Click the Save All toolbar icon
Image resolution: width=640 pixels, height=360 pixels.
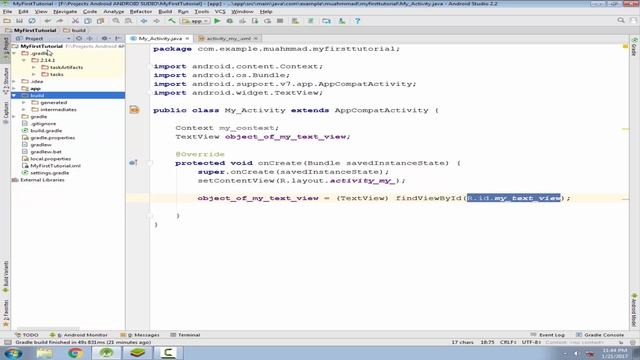(19, 21)
